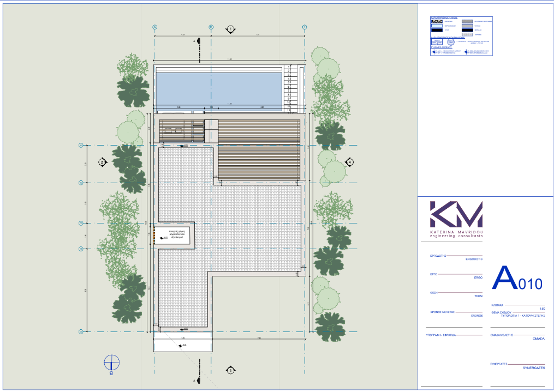Click grid axis bubble B at top
This screenshot has height=392, width=554.
211,27
